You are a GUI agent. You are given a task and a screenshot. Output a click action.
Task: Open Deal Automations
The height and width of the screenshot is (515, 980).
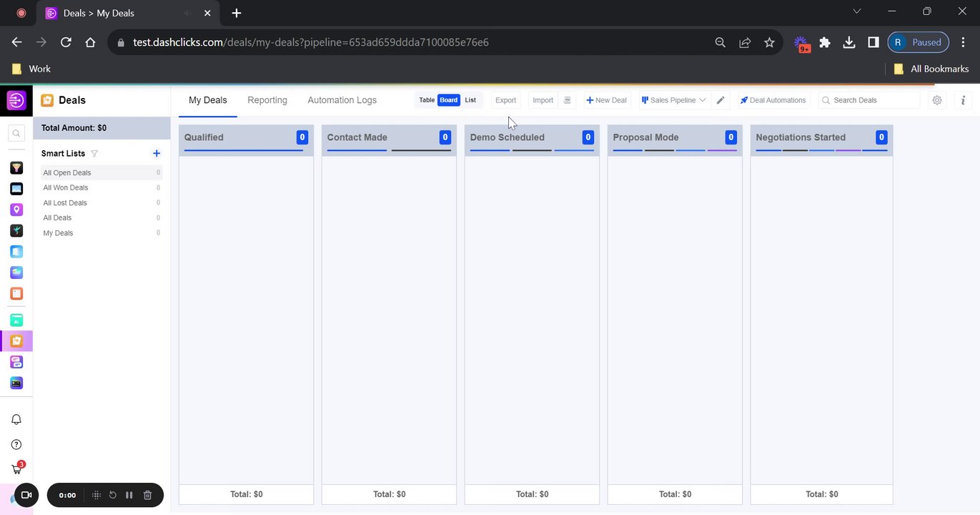tap(773, 100)
